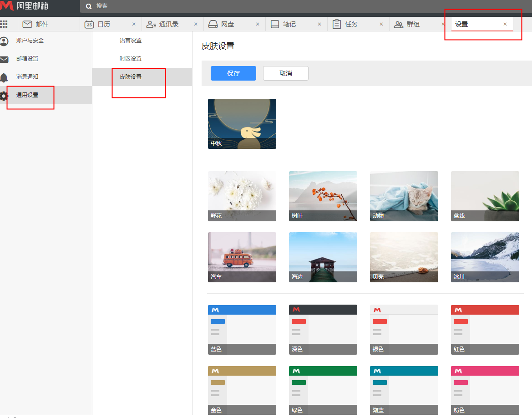Click the contacts icon in tab bar
Viewport: 532px width, 418px height.
point(151,24)
